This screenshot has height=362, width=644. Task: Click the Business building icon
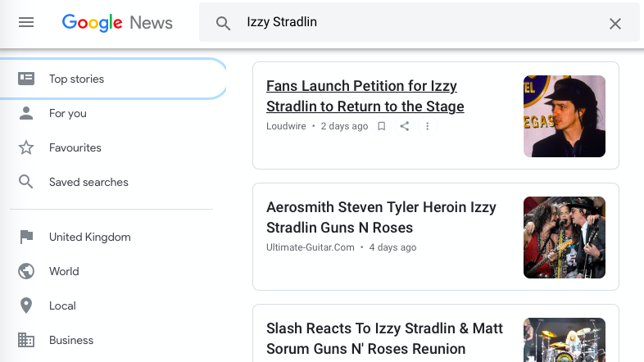[26, 341]
